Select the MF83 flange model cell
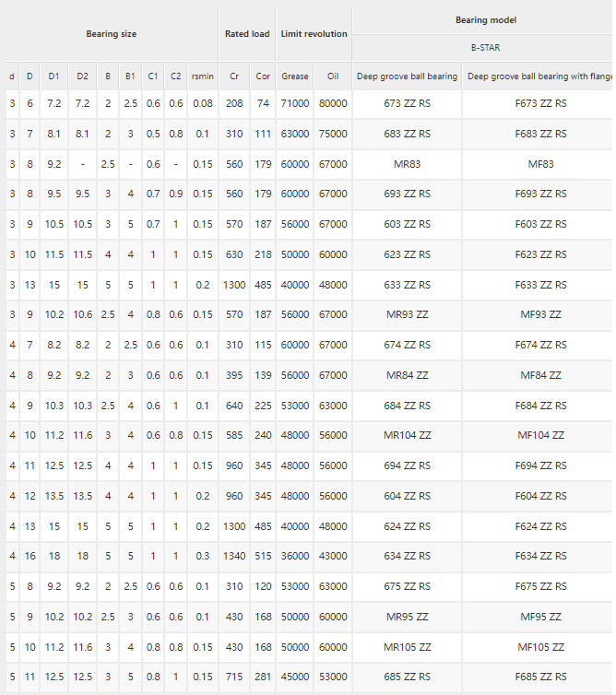 click(x=540, y=164)
